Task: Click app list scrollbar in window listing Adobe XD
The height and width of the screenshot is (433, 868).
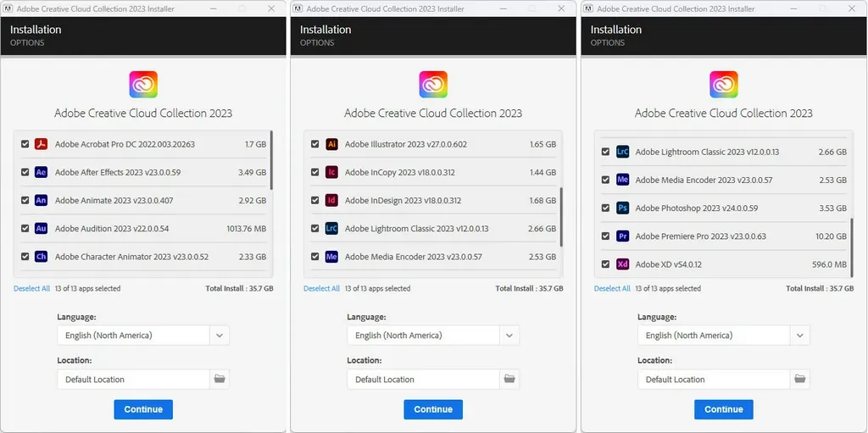Action: (852, 247)
